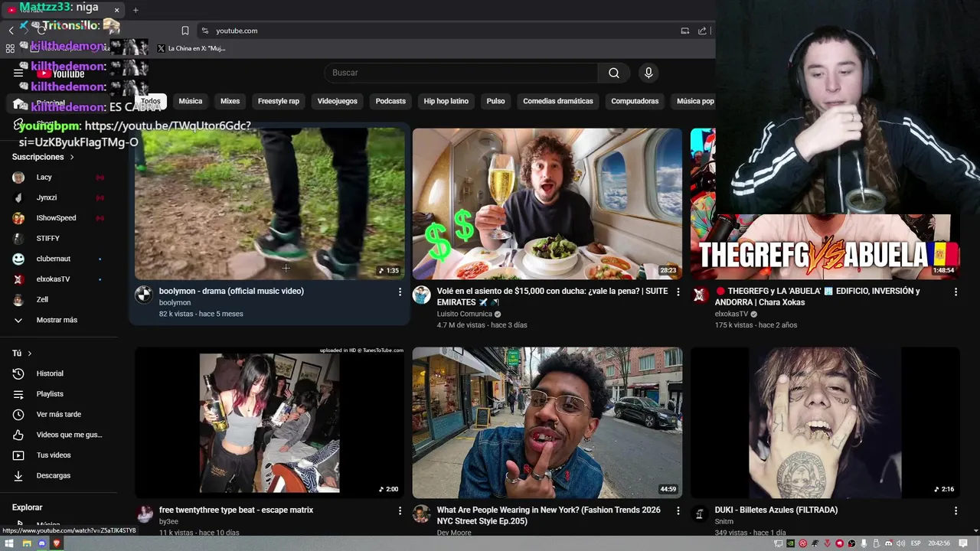
Task: Expand the Suscripciones section chevron
Action: pyautogui.click(x=72, y=157)
